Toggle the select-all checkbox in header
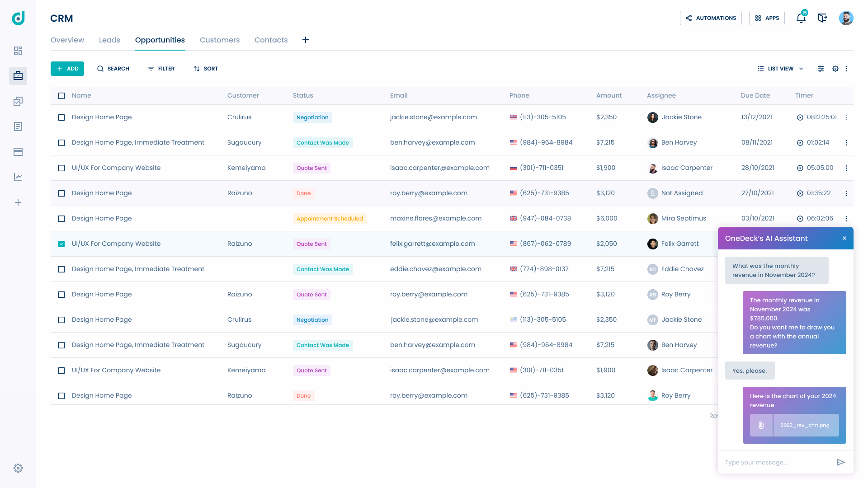Screen dimensions: 868x488 pos(61,96)
